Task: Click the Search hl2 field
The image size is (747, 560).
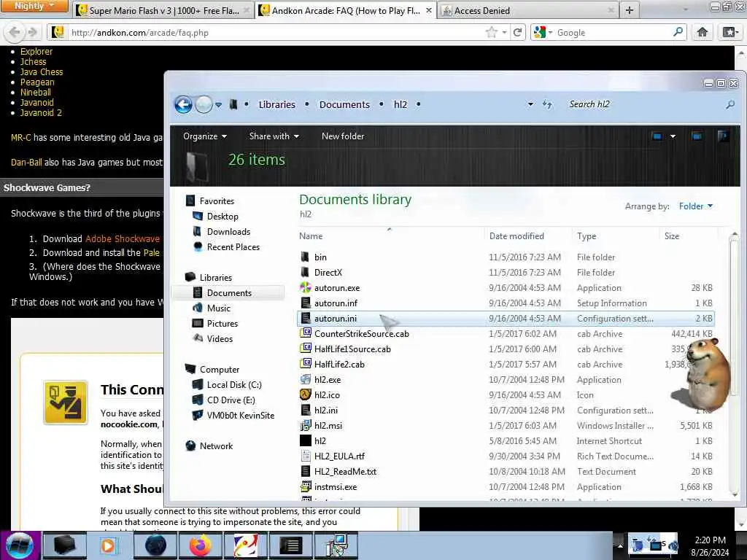Action: coord(643,104)
